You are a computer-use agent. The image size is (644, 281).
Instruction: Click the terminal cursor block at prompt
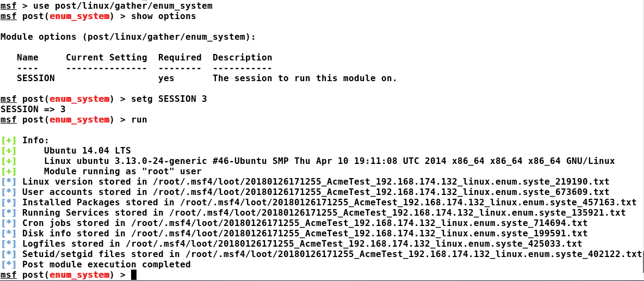[x=133, y=275]
